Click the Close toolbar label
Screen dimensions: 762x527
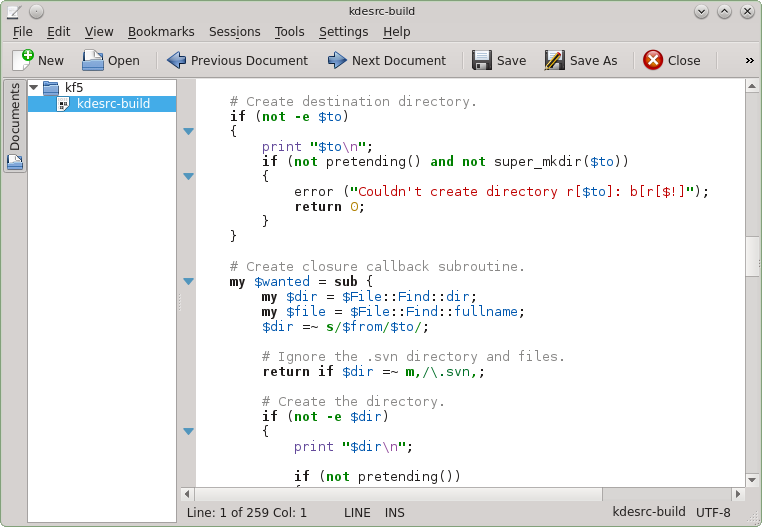pos(684,61)
